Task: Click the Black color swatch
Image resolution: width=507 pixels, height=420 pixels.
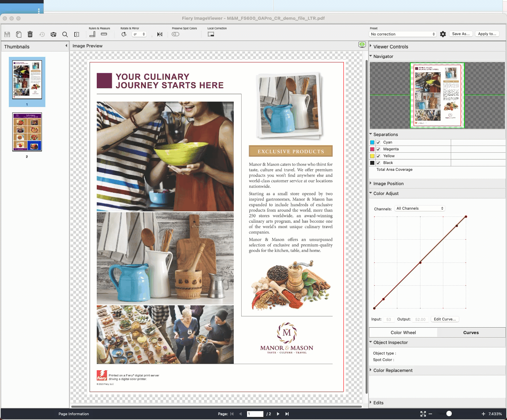Action: 372,163
